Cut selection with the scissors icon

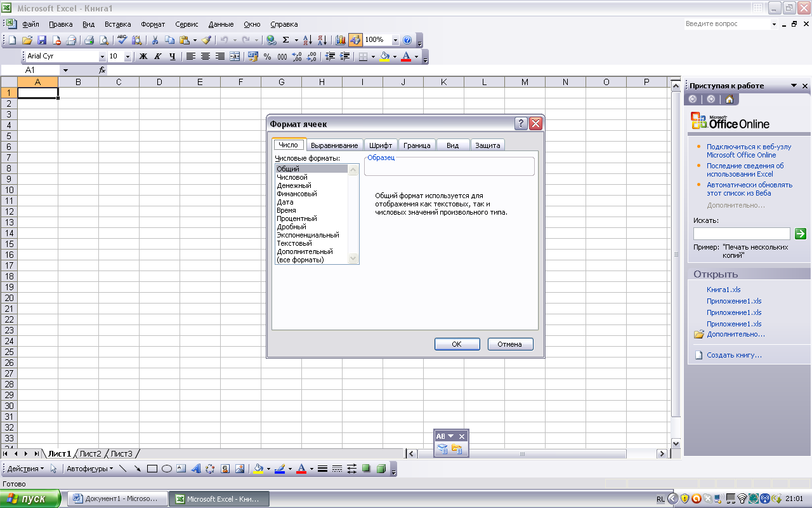coord(155,40)
